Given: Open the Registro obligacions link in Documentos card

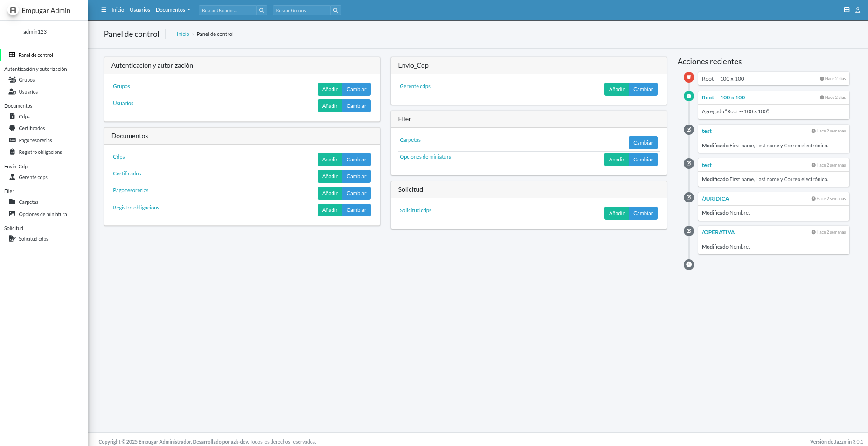Looking at the screenshot, I should point(136,208).
